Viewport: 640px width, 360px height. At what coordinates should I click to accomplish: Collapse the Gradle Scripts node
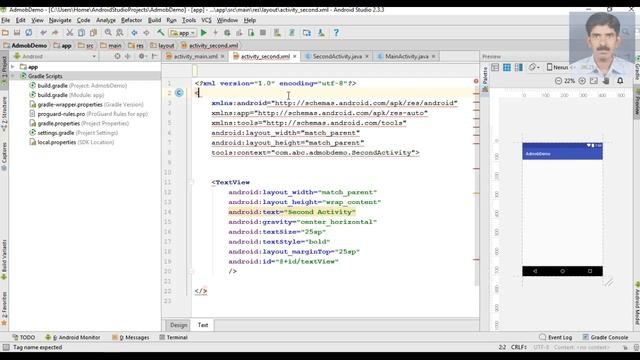13,76
